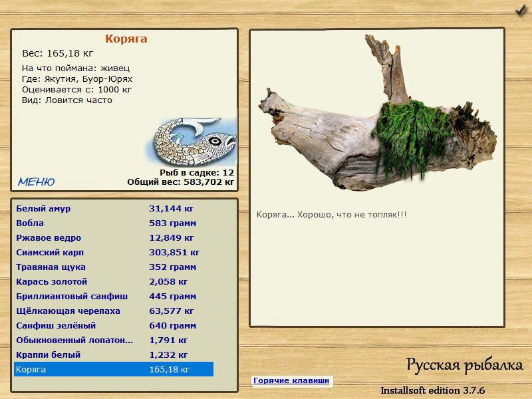Click the Вид: Ловится часто line

pyautogui.click(x=67, y=100)
